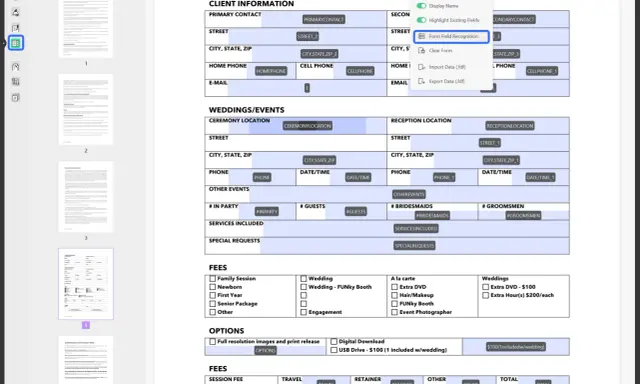The width and height of the screenshot is (640, 384).
Task: Toggle the Highlight Existing Fields switch
Action: point(421,20)
